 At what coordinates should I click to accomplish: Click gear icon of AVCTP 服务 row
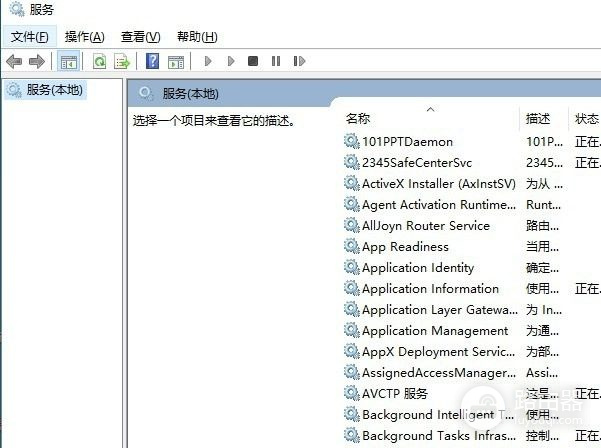tap(351, 393)
